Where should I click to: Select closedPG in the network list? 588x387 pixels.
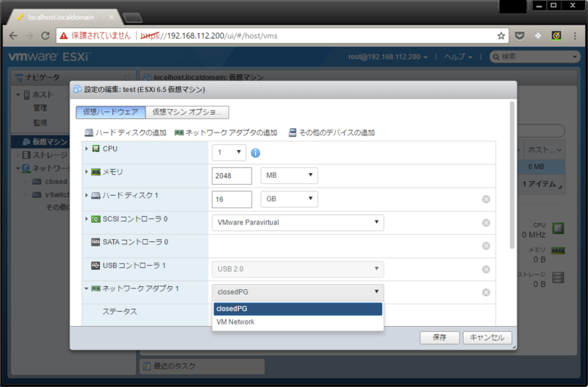tap(298, 309)
